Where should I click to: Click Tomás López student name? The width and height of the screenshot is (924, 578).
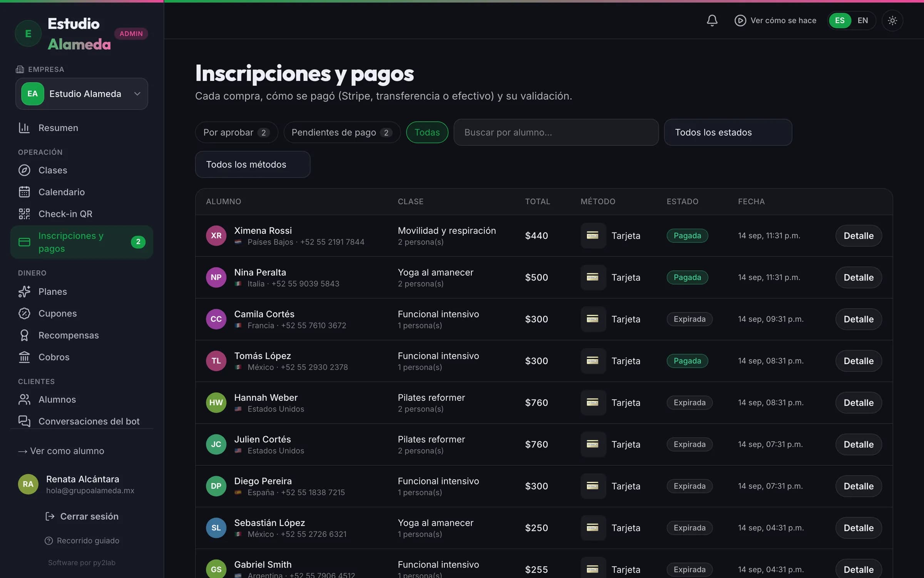coord(263,356)
